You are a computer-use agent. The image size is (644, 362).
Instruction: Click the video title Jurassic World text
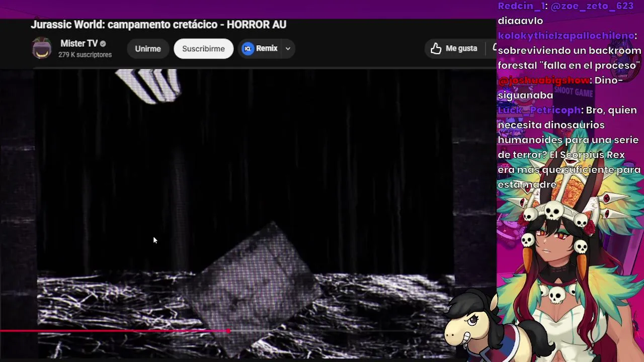[158, 24]
